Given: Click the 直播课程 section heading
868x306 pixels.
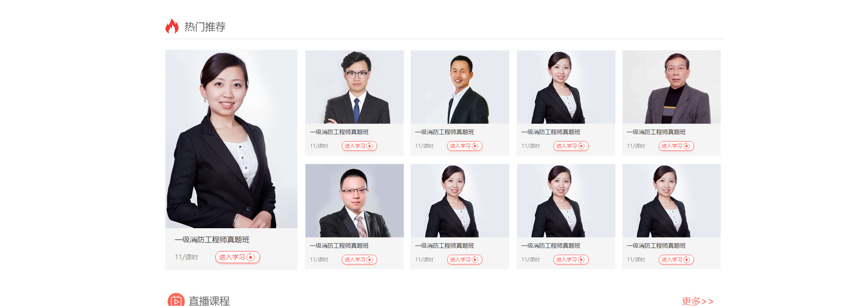Looking at the screenshot, I should coord(209,301).
